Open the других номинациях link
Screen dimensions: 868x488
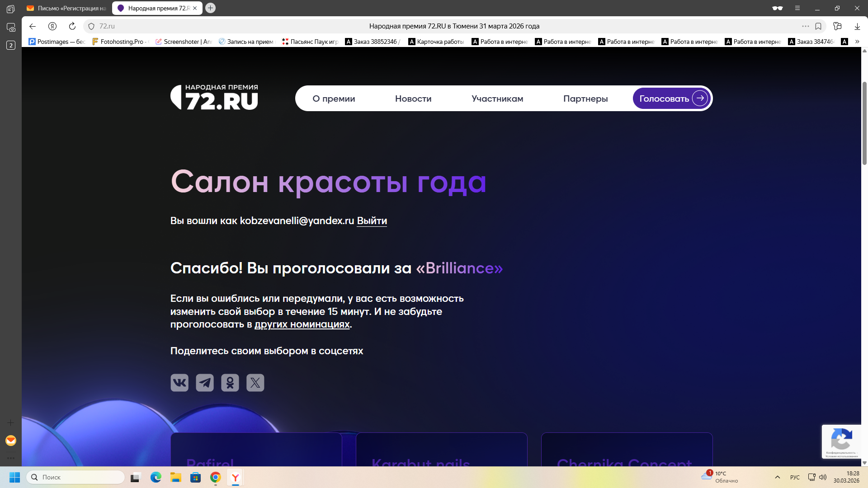coord(302,324)
